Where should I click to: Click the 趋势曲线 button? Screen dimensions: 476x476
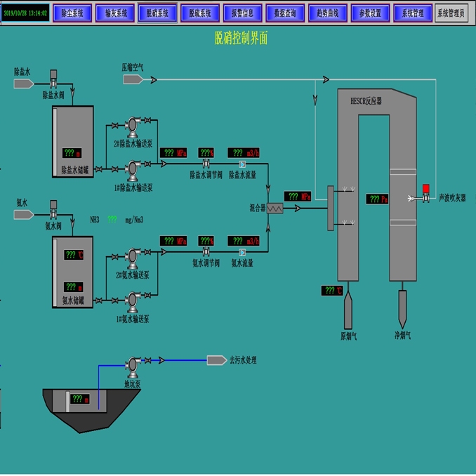328,13
